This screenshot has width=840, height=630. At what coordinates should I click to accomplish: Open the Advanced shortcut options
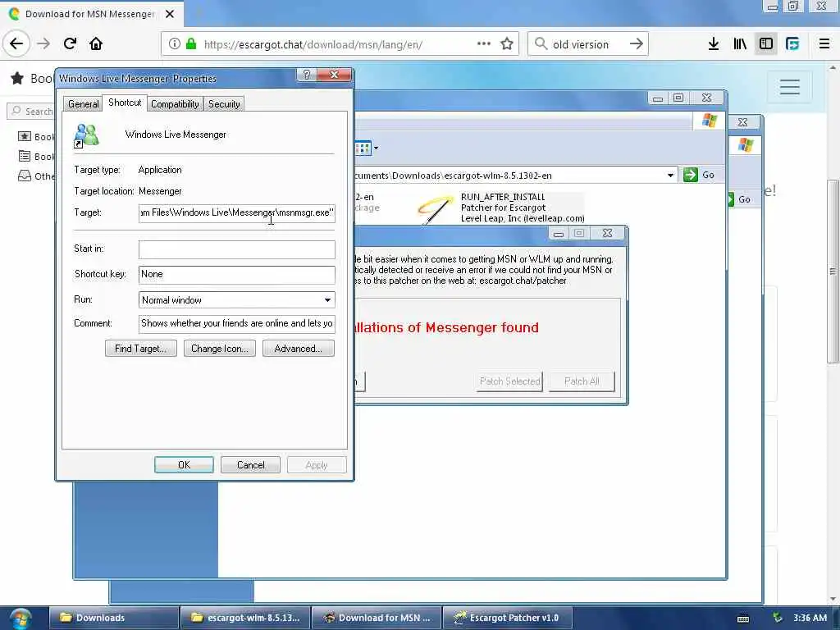coord(299,349)
